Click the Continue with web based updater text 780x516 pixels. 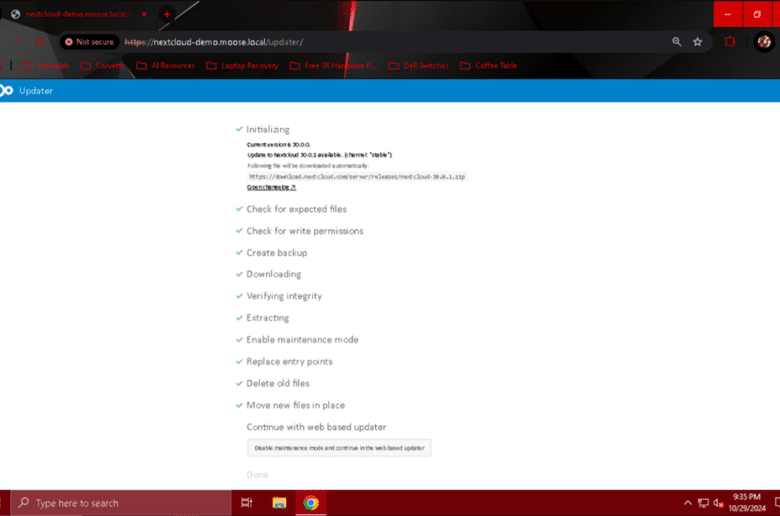coord(316,427)
